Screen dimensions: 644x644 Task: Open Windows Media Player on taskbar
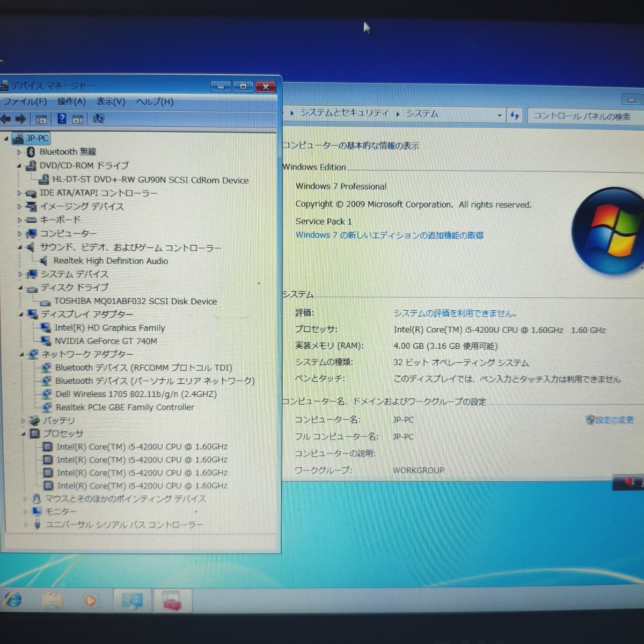tap(90, 601)
